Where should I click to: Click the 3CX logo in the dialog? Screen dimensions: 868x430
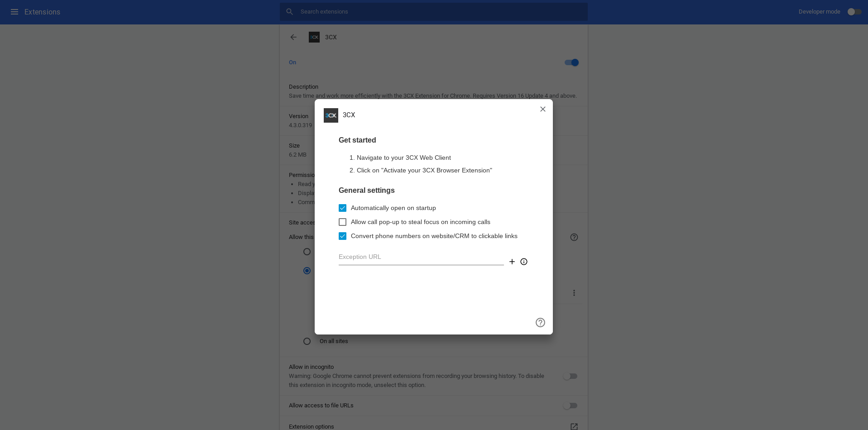331,115
